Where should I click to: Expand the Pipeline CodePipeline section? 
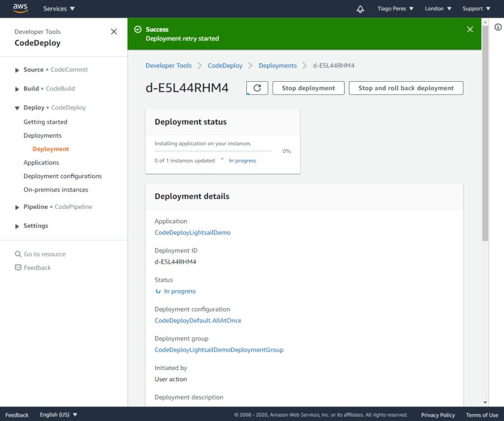(x=16, y=206)
